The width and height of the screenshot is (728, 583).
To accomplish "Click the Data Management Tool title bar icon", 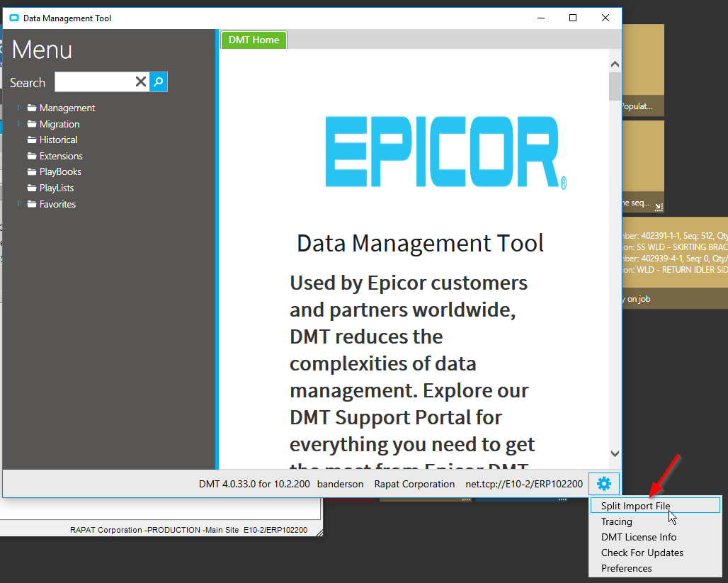I will (x=14, y=18).
